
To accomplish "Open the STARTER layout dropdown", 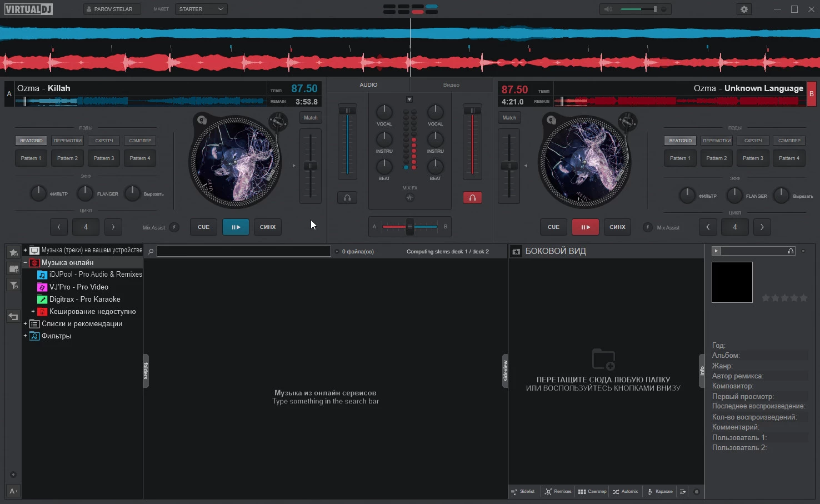I will (201, 9).
